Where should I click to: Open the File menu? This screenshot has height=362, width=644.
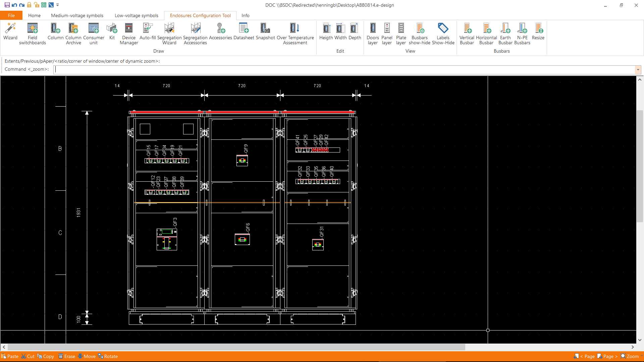(x=11, y=15)
